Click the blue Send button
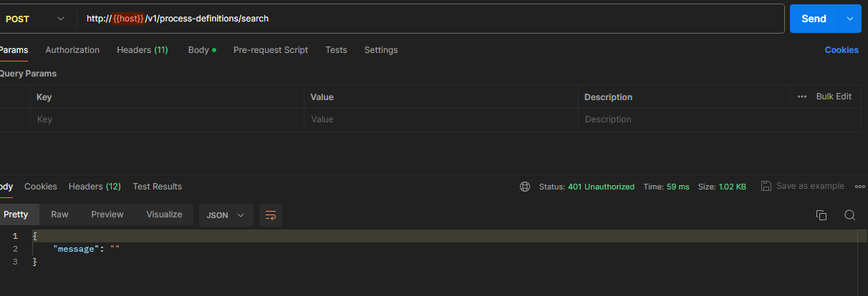Screen dimensions: 868x296 point(814,19)
